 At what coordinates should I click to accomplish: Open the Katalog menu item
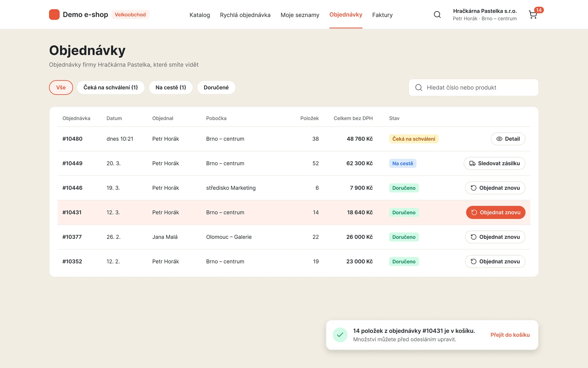[200, 15]
